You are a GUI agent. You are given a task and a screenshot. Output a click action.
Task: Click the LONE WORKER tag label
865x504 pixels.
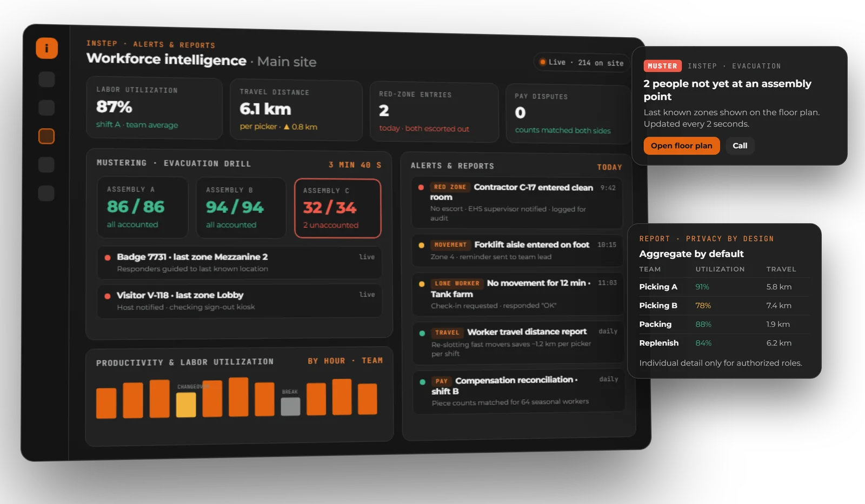[x=457, y=283]
